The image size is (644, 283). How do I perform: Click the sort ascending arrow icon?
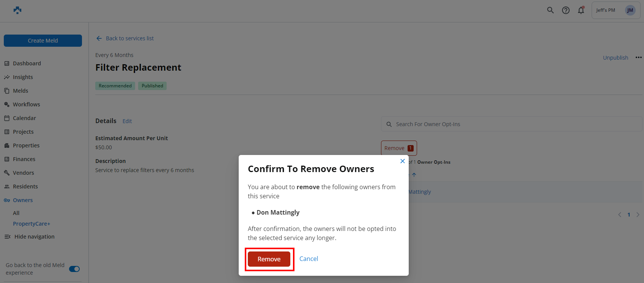pyautogui.click(x=414, y=175)
